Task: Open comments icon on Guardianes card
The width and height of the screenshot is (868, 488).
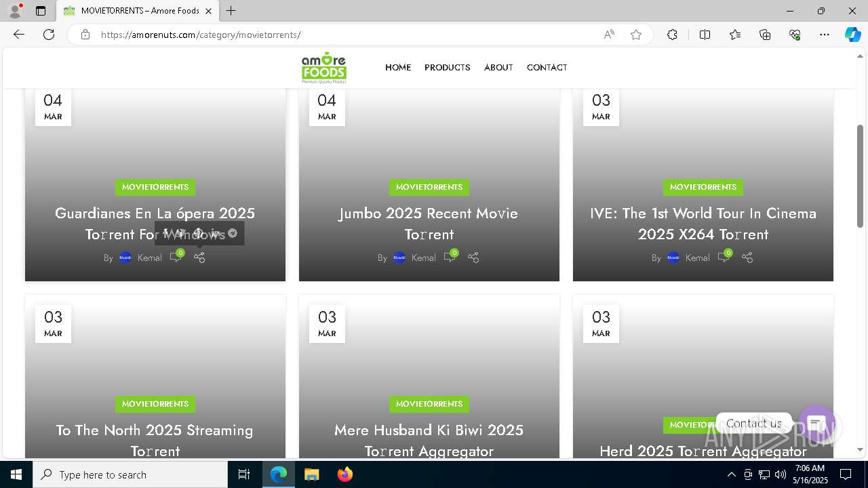Action: tap(176, 256)
